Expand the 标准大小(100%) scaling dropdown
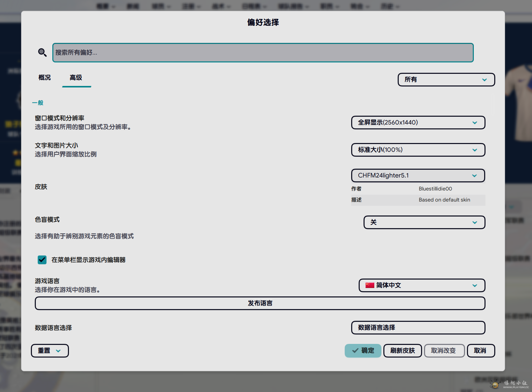Screen dimensions: 532x392 (x=418, y=150)
